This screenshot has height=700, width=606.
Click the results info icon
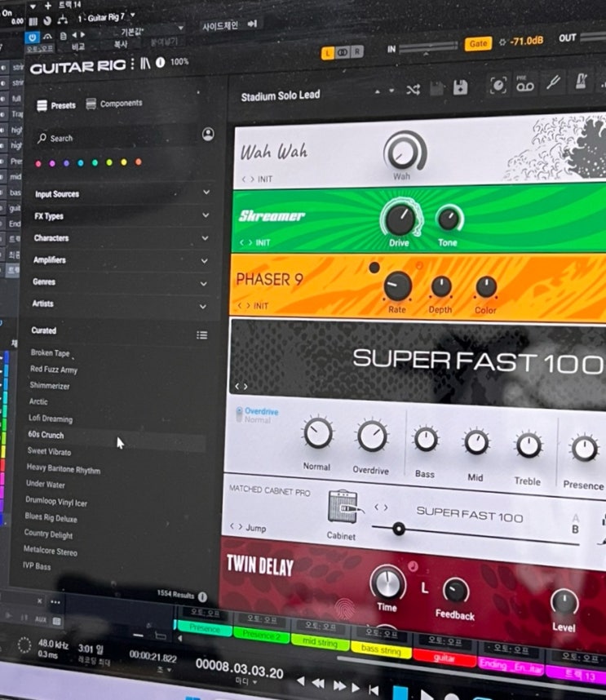(x=202, y=596)
